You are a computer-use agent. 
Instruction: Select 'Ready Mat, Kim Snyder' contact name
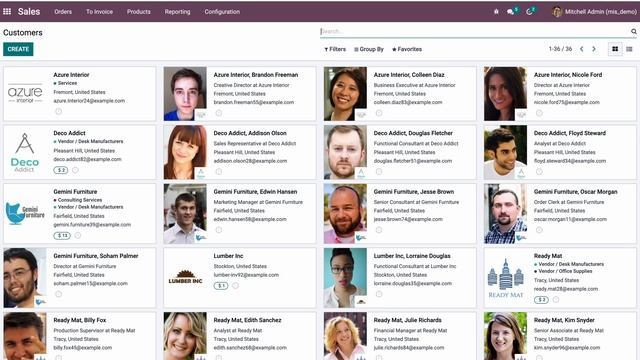(x=564, y=320)
